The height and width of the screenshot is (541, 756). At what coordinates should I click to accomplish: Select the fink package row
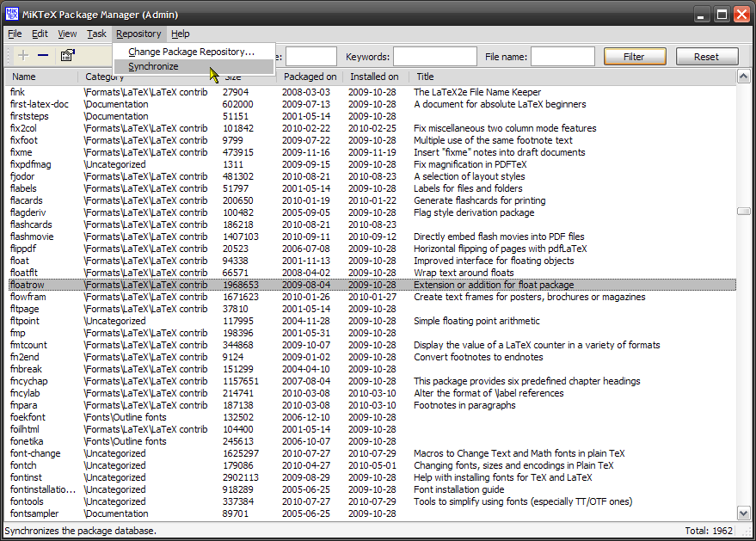point(372,92)
